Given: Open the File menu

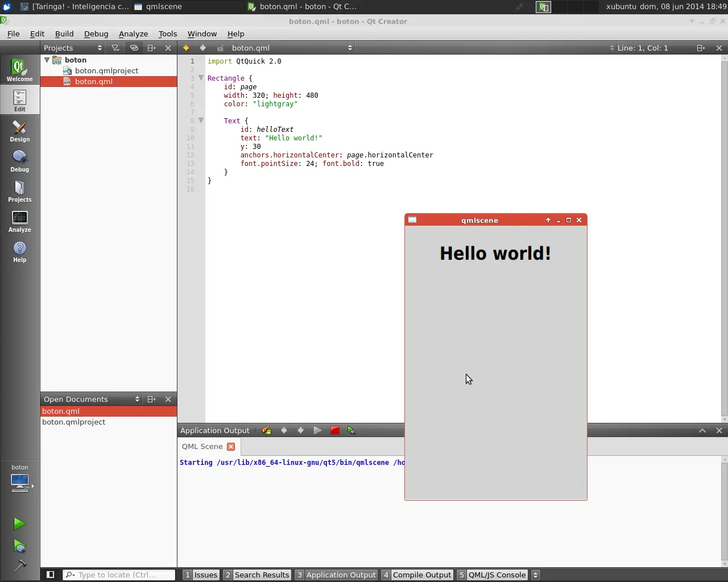Looking at the screenshot, I should click(x=14, y=34).
